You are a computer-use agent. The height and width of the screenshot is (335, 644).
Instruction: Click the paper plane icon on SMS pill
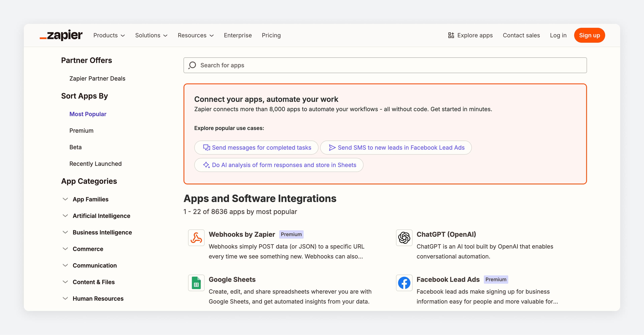(332, 148)
